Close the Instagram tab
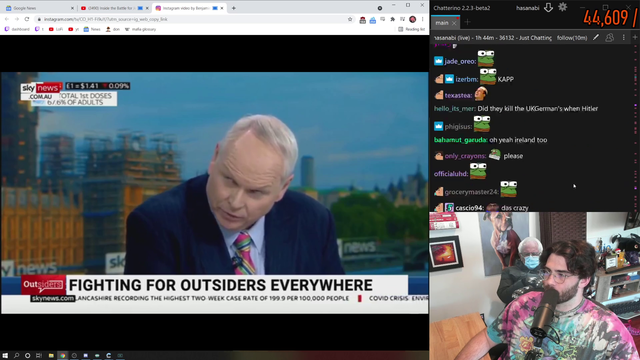Image resolution: width=640 pixels, height=360 pixels. tap(222, 8)
